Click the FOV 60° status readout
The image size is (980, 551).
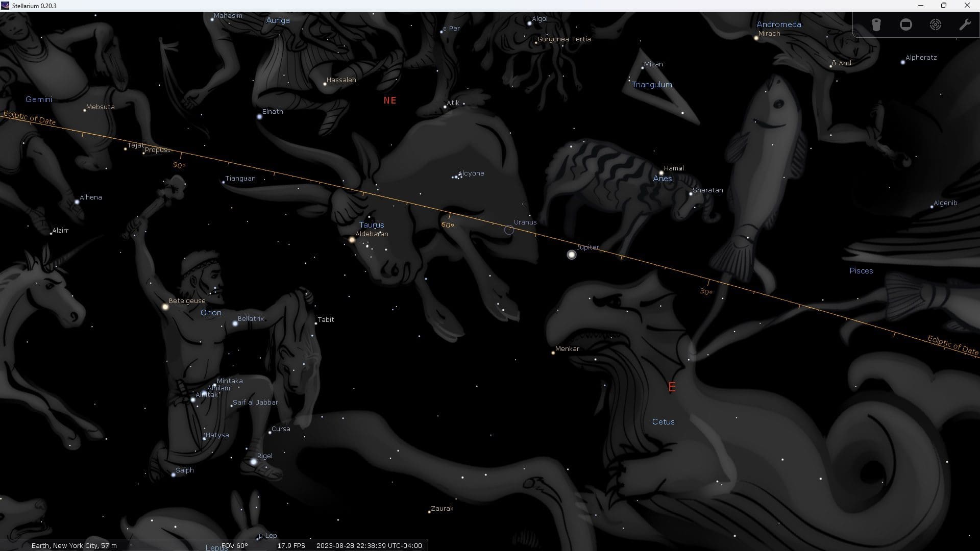(x=235, y=545)
